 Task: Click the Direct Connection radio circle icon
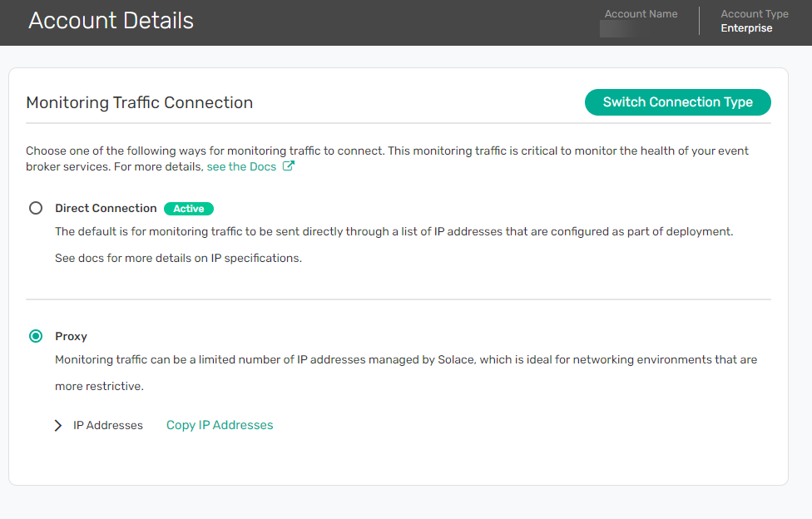(35, 208)
